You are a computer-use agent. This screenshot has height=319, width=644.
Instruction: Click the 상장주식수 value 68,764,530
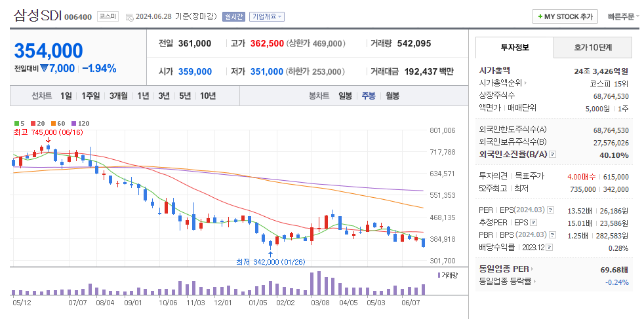pyautogui.click(x=611, y=96)
